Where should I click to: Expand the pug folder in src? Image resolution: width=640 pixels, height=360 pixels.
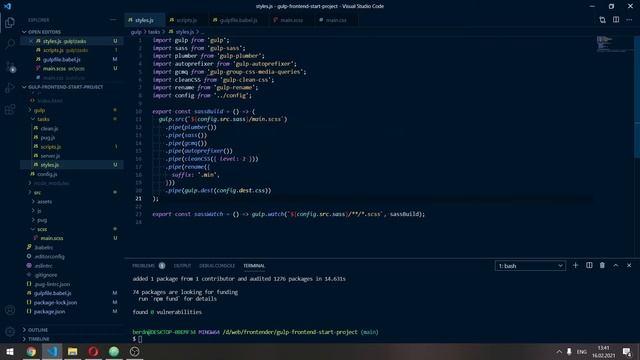(42, 220)
